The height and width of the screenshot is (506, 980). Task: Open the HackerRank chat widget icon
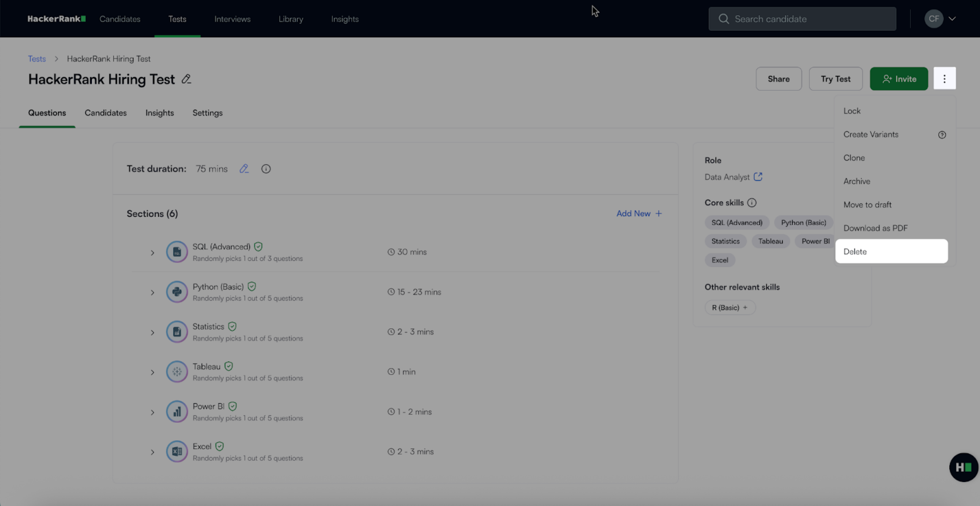pyautogui.click(x=963, y=467)
